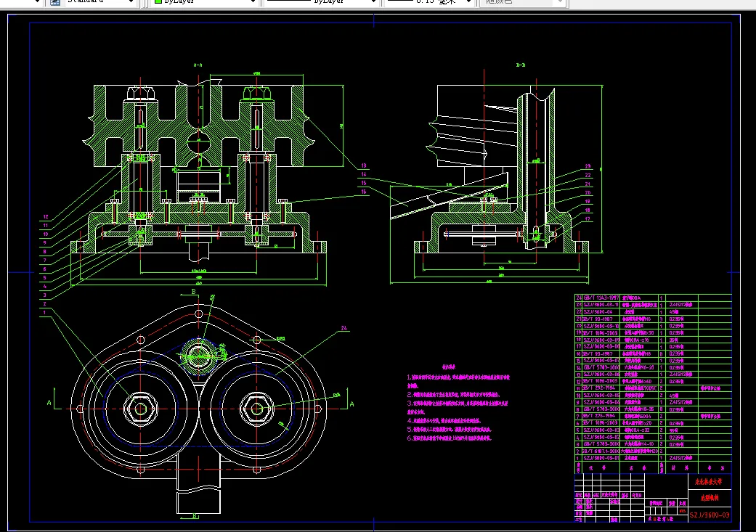Select parts list cell GB/T 1243-1997
The image size is (756, 532).
pyautogui.click(x=601, y=298)
